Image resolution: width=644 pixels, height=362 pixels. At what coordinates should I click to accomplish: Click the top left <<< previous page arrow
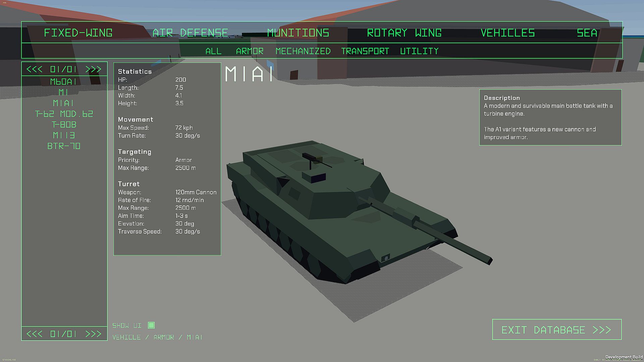[x=34, y=69]
